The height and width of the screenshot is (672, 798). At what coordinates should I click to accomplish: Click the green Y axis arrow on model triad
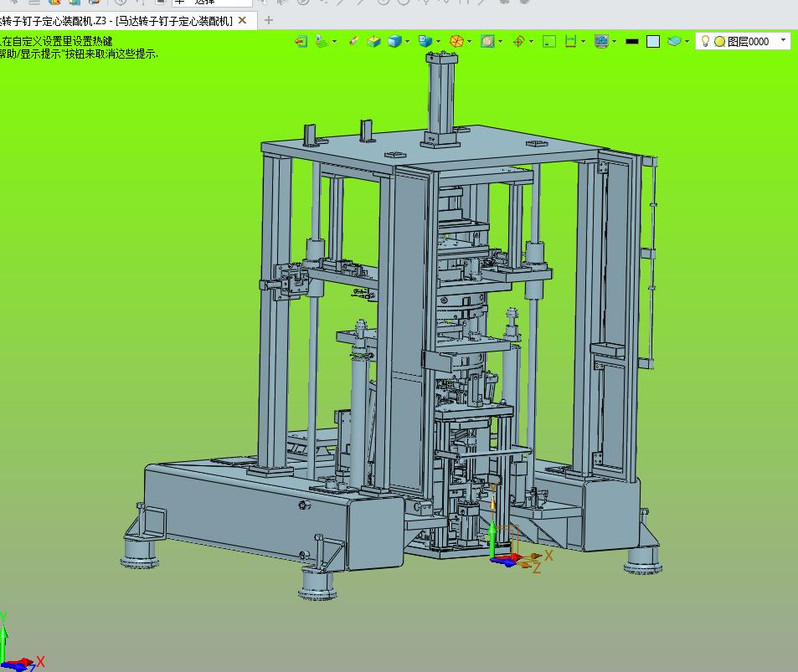coord(492,541)
